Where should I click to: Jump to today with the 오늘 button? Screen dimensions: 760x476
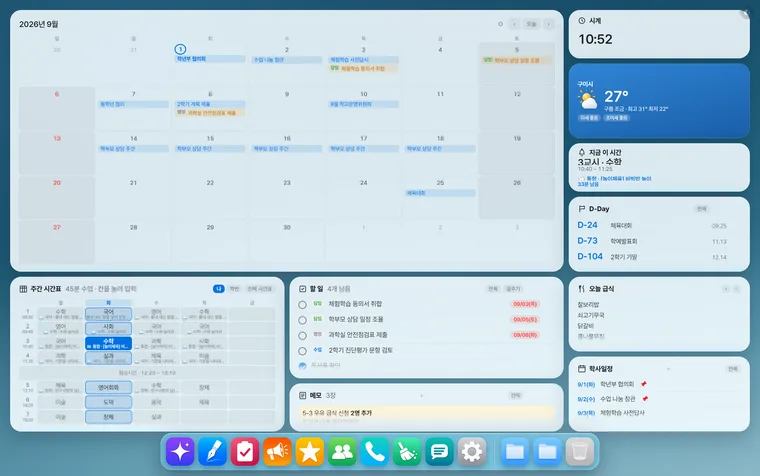[532, 24]
